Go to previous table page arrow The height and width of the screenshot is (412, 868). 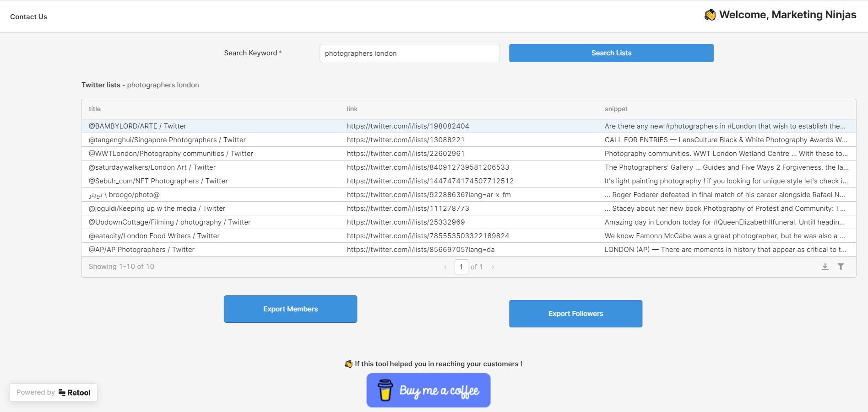click(445, 267)
